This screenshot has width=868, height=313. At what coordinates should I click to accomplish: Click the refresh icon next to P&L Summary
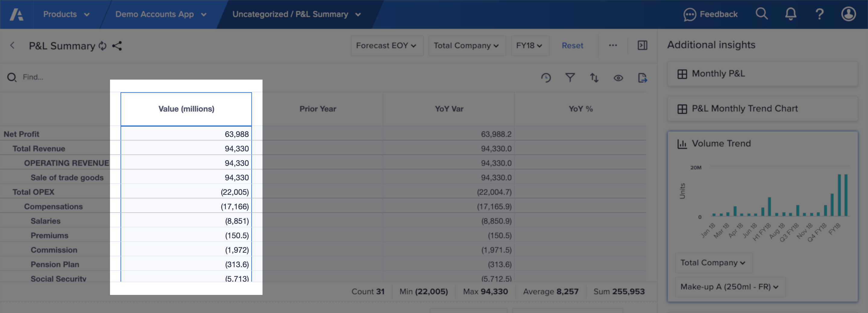102,46
